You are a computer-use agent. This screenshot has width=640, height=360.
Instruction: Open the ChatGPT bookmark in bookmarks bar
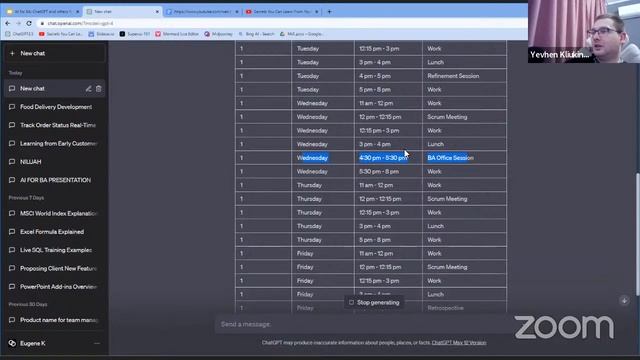(x=20, y=34)
